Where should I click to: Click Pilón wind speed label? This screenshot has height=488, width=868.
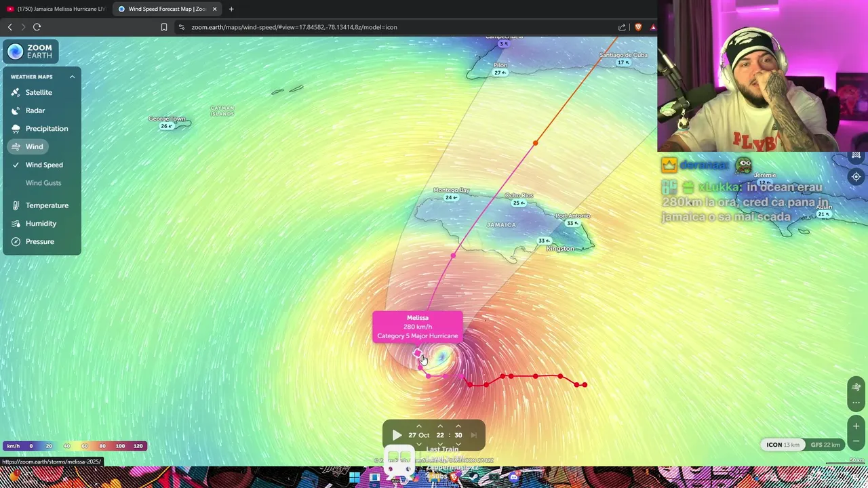[500, 73]
